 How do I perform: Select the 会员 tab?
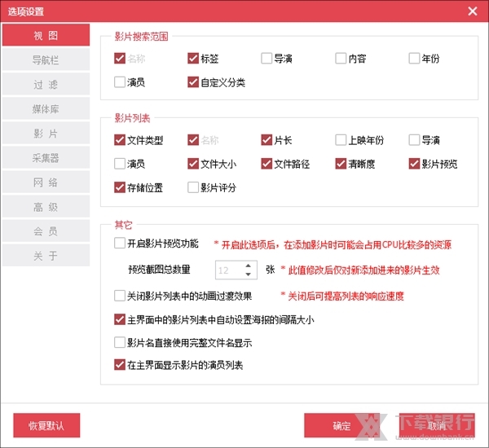46,231
